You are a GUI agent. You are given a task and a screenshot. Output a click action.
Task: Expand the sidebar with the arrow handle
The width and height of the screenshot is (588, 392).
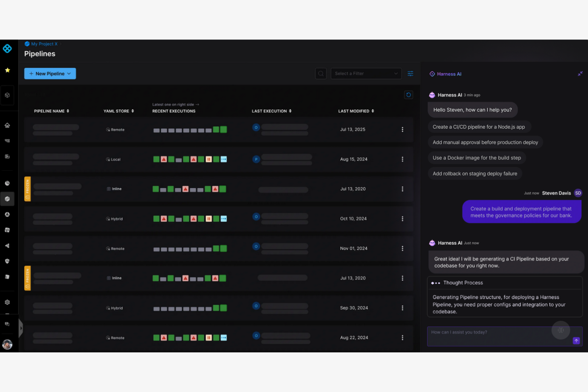pos(21,328)
